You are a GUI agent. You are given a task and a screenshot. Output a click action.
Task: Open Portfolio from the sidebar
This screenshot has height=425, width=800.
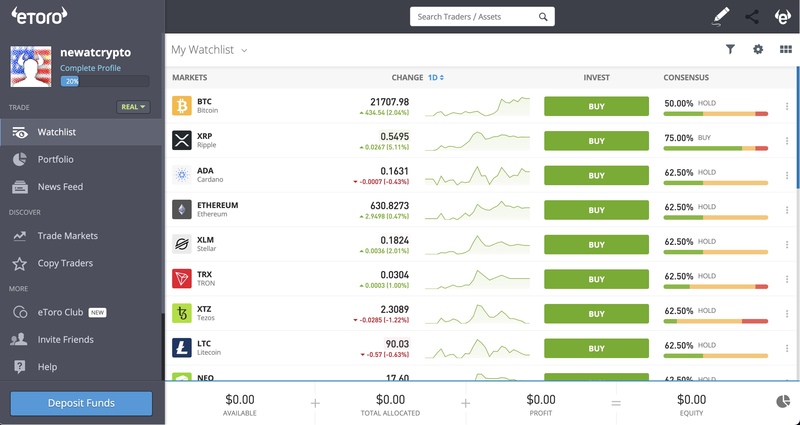click(x=55, y=159)
